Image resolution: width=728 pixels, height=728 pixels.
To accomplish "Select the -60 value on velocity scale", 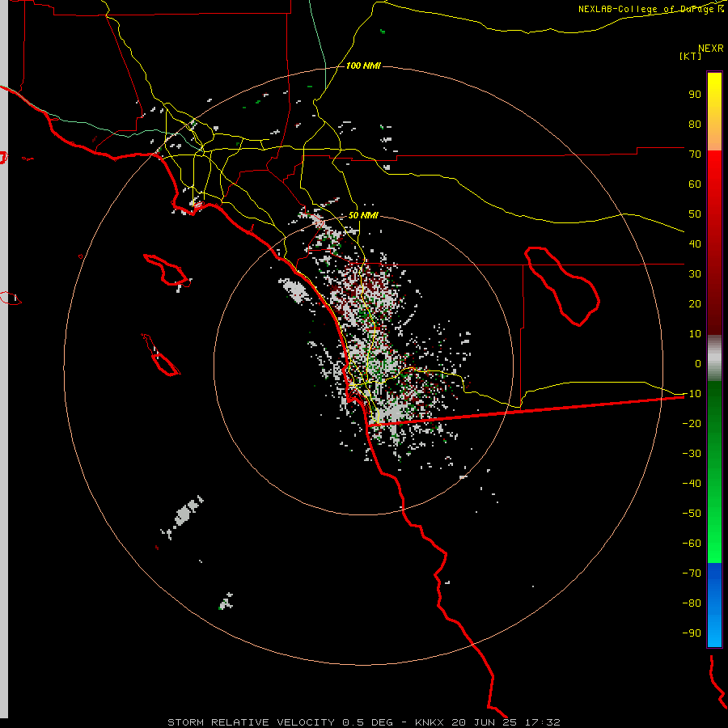I will [x=692, y=544].
